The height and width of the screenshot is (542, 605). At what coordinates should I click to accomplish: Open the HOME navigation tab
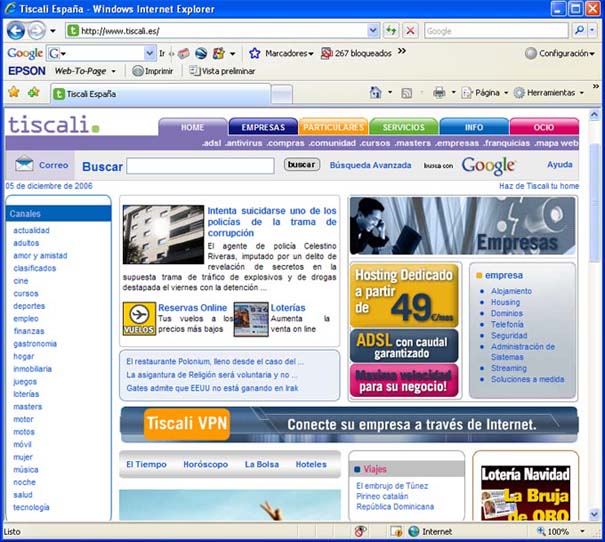click(x=193, y=127)
